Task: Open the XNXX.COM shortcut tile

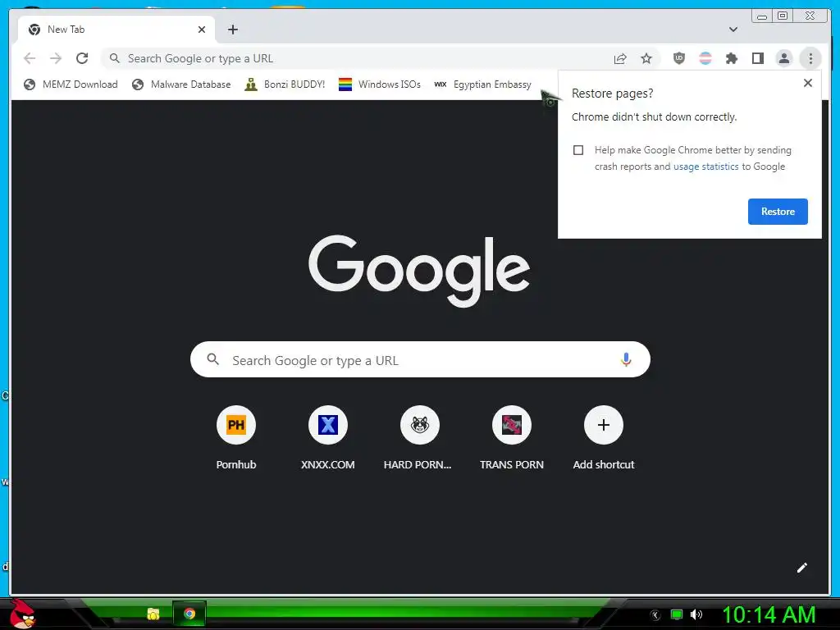Action: tap(328, 438)
